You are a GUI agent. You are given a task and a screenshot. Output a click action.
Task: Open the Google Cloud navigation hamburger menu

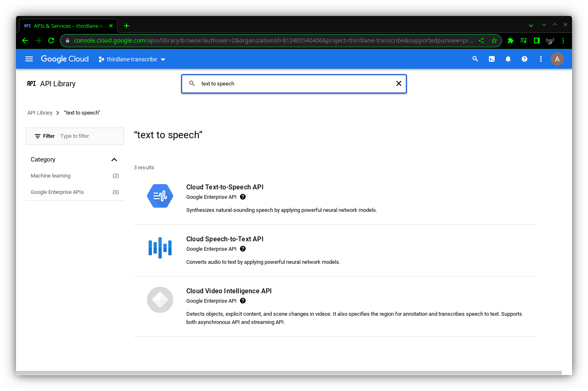click(x=29, y=59)
